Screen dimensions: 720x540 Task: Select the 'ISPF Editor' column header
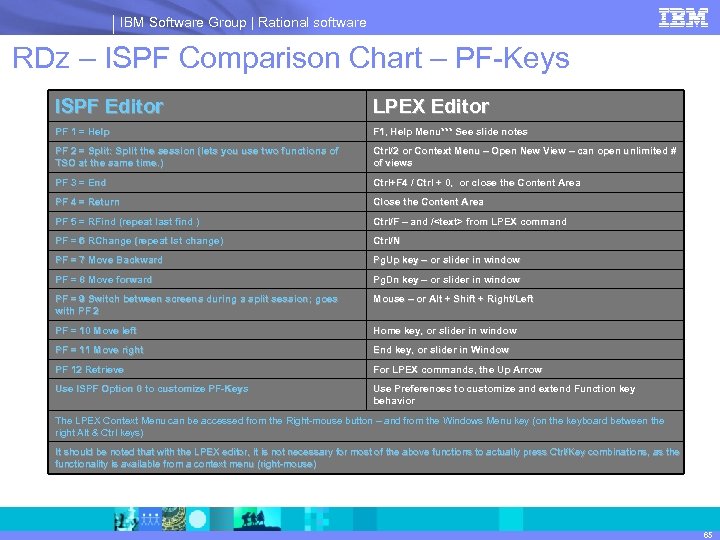(208, 106)
